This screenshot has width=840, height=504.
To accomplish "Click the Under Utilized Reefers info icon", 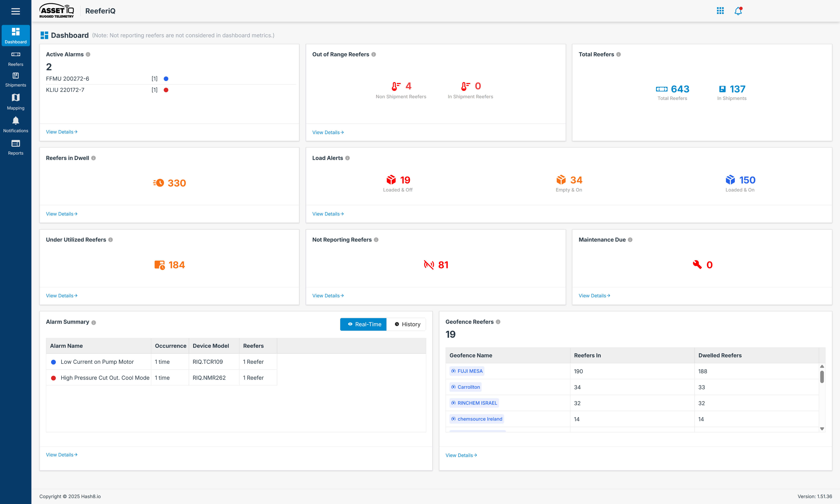I will click(x=110, y=240).
